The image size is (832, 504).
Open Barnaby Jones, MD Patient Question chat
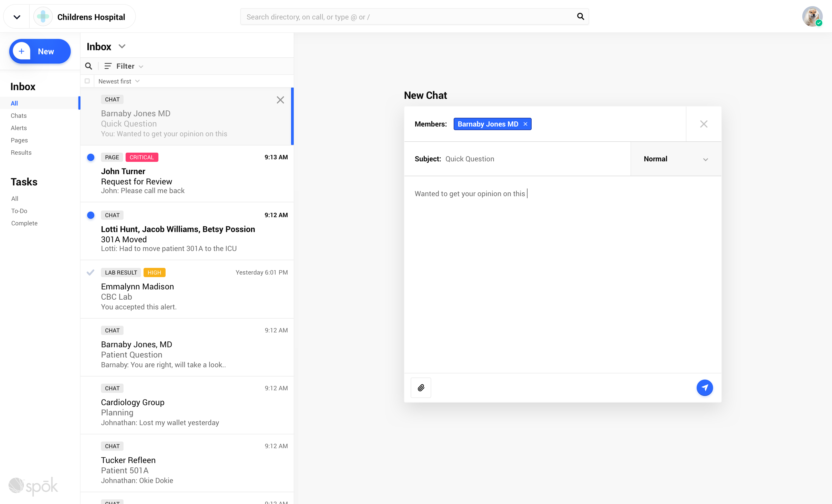[187, 347]
